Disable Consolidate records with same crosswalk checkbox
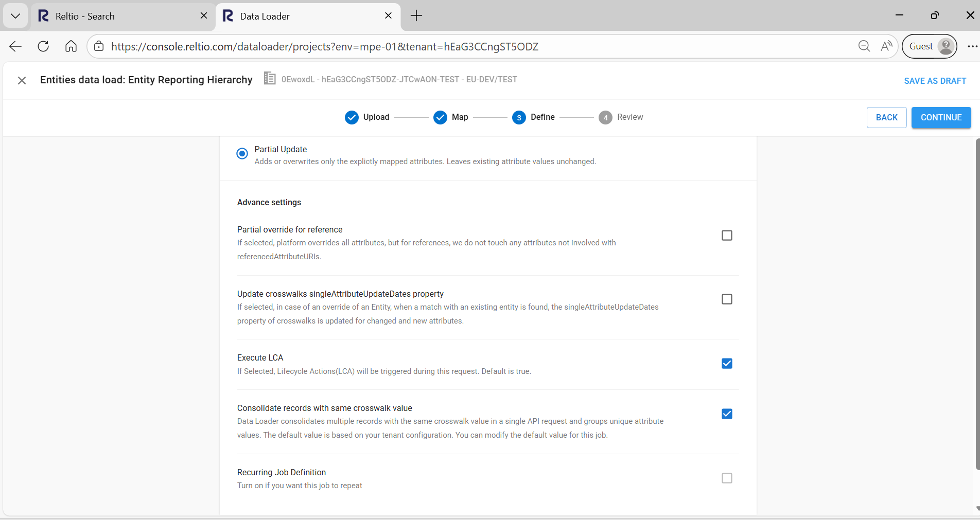The height and width of the screenshot is (520, 980). pos(727,414)
